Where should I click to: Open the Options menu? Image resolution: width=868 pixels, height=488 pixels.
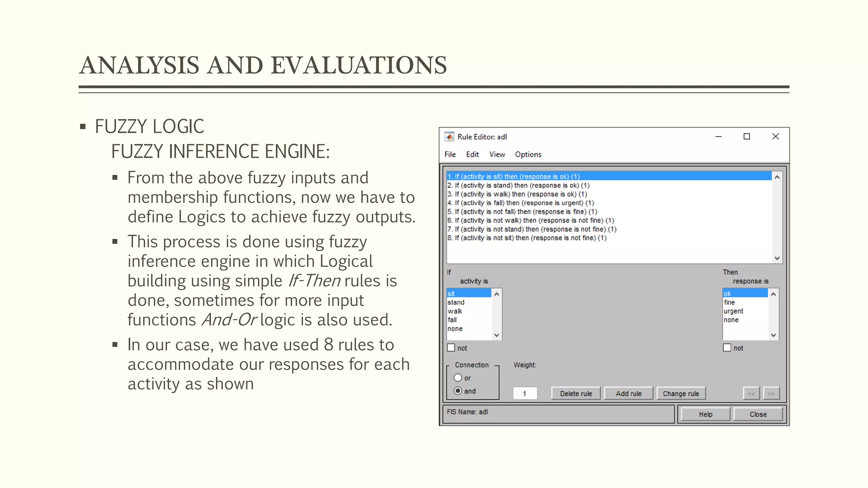tap(528, 155)
